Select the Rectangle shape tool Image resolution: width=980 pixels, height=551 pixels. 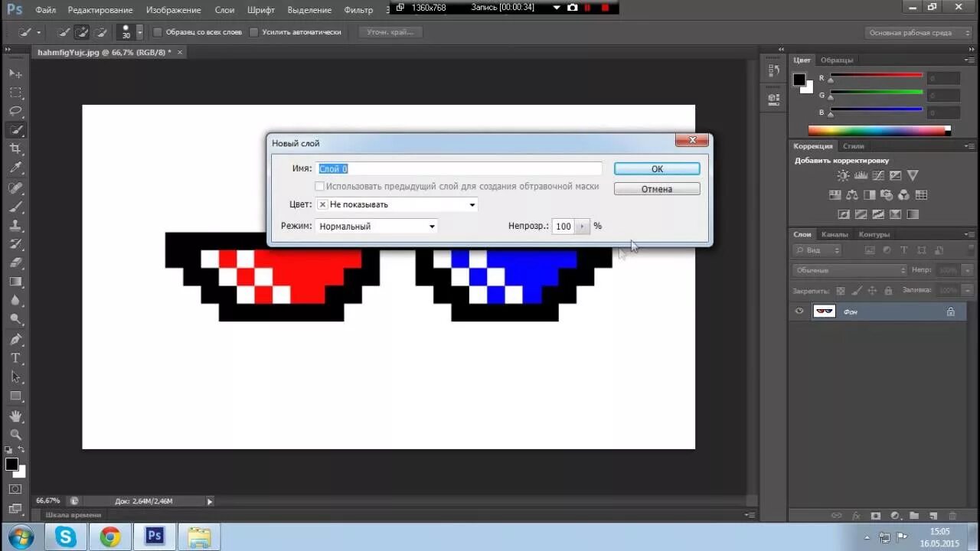click(15, 396)
